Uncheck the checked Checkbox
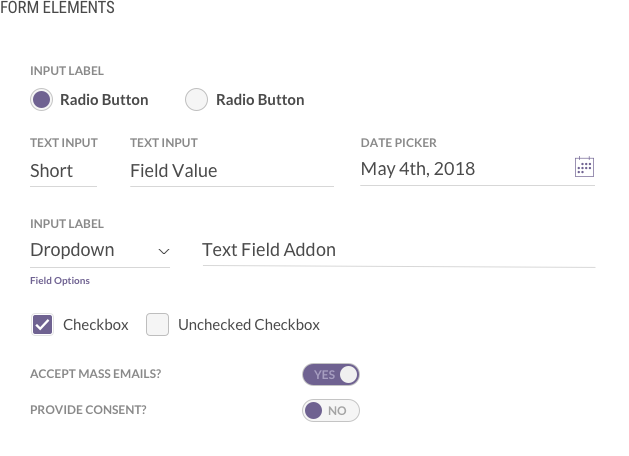 (42, 324)
